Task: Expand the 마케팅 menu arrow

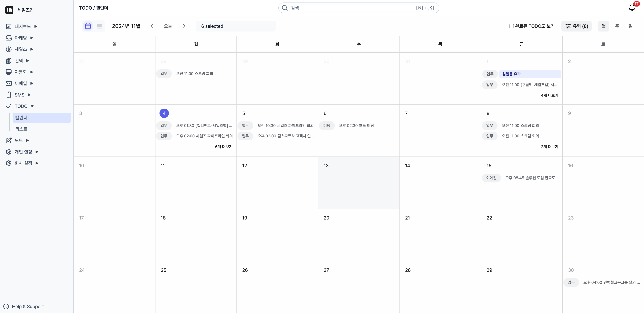Action: pyautogui.click(x=32, y=38)
